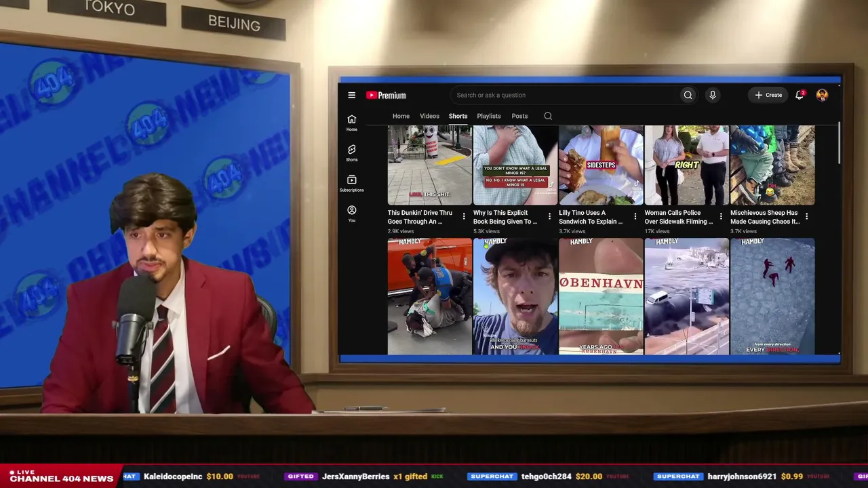Switch to the Posts tab
The image size is (868, 488).
519,116
